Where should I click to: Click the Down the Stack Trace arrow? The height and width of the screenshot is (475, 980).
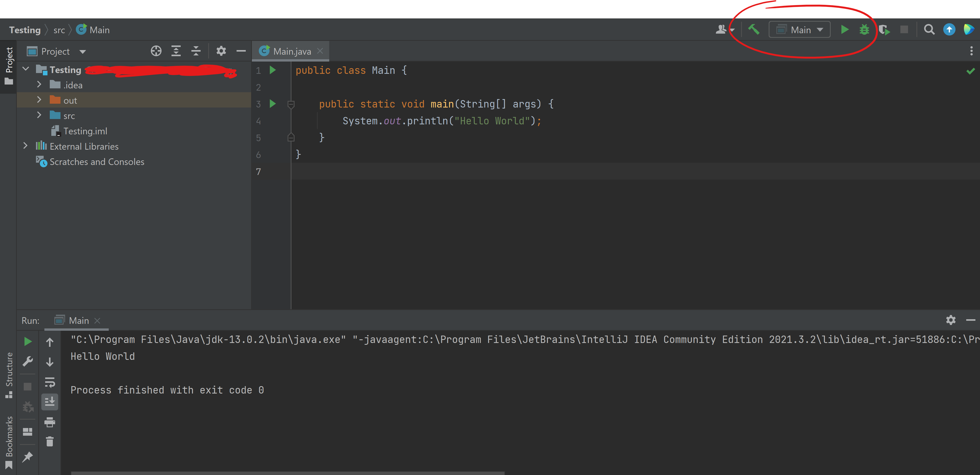point(50,362)
